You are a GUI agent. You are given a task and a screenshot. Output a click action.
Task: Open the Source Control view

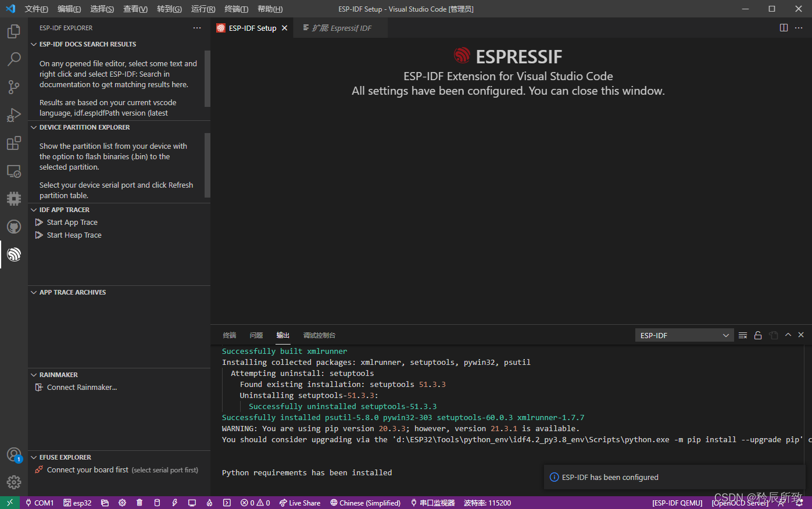[x=14, y=87]
